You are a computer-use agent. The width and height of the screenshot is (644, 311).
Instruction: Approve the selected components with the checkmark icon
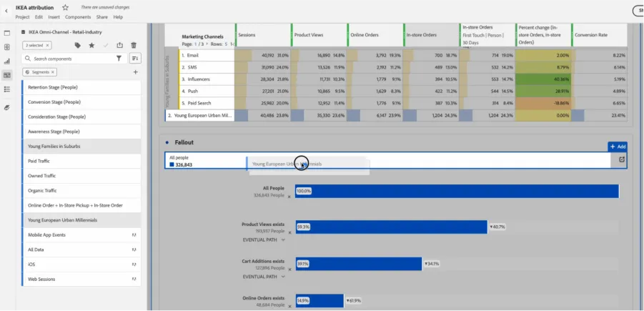[106, 45]
